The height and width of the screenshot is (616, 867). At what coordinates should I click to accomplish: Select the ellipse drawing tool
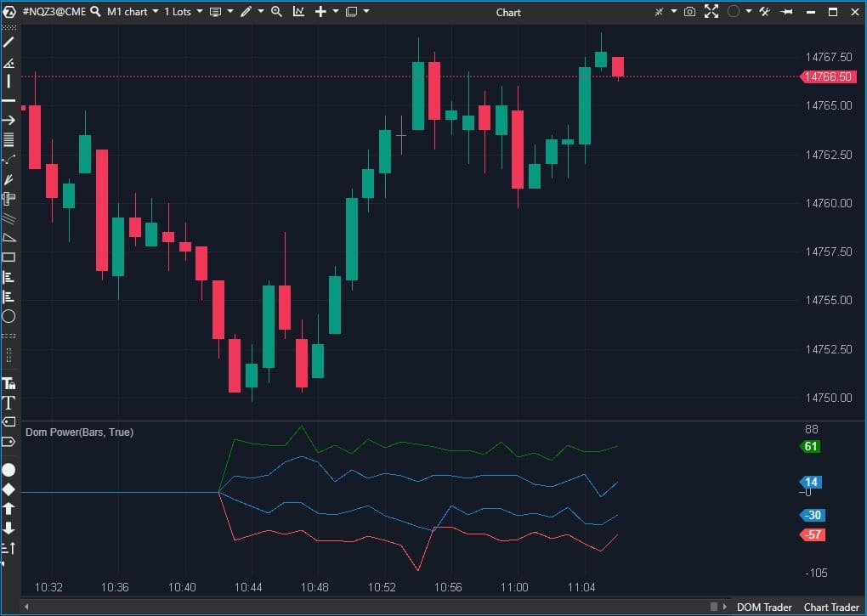pos(8,316)
